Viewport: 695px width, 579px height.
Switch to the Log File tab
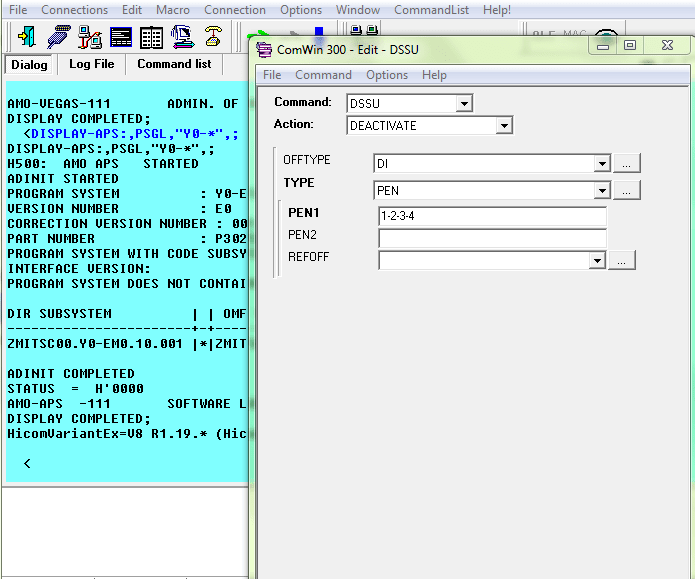(91, 64)
